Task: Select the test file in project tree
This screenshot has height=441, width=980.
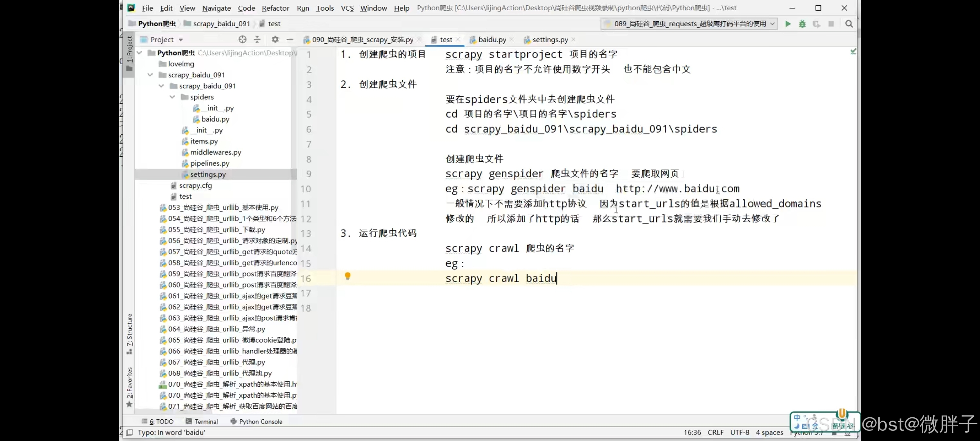Action: click(185, 196)
